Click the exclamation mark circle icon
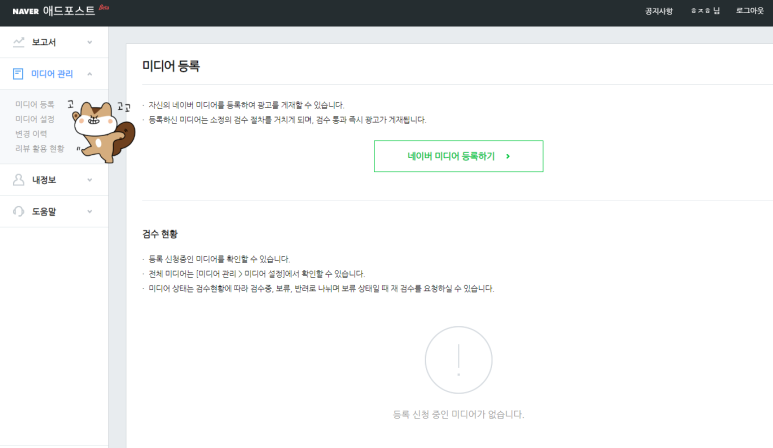This screenshot has height=448, width=773. coord(458,360)
